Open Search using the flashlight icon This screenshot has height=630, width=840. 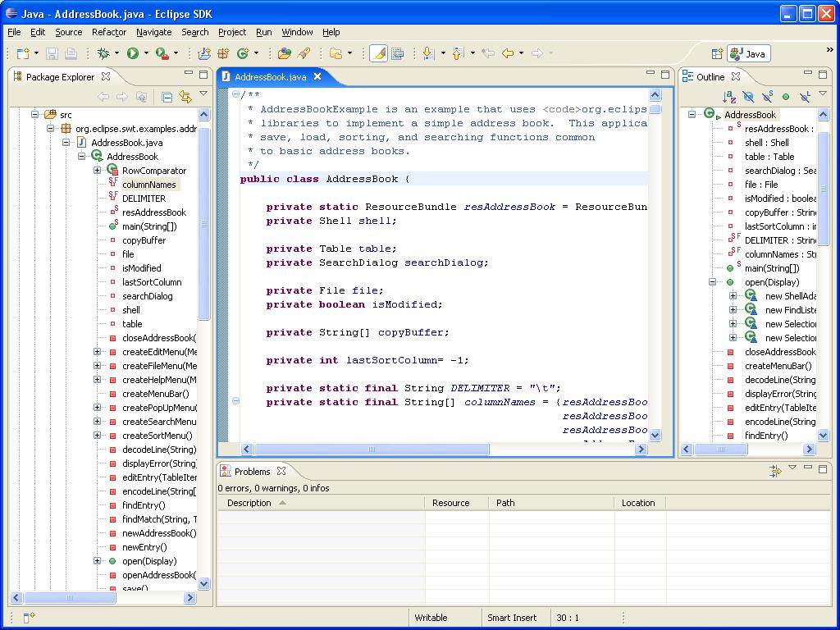pos(304,53)
